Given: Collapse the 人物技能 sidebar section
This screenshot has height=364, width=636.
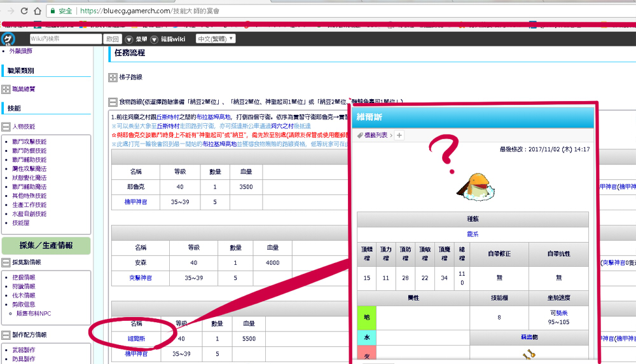Looking at the screenshot, I should pyautogui.click(x=6, y=127).
